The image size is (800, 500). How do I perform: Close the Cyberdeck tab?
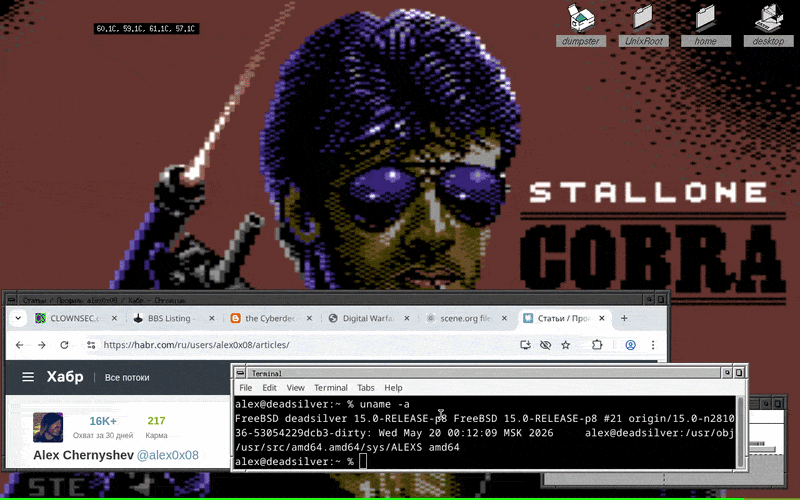[x=309, y=318]
